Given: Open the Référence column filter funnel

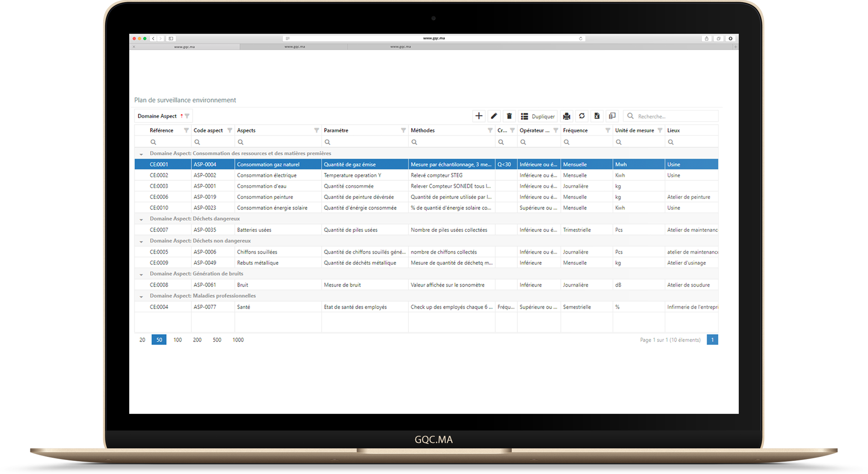Looking at the screenshot, I should tap(186, 130).
